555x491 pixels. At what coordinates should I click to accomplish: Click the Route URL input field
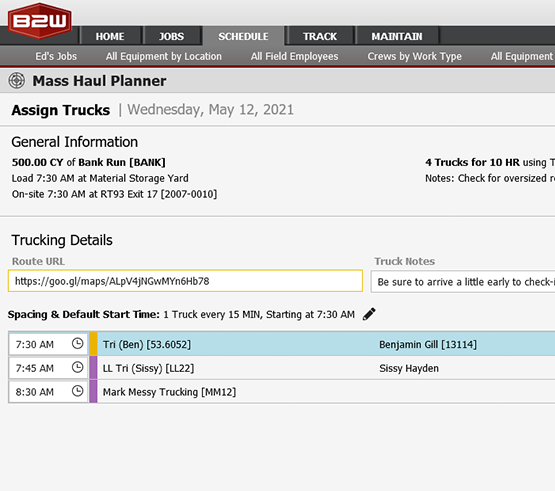click(x=185, y=281)
